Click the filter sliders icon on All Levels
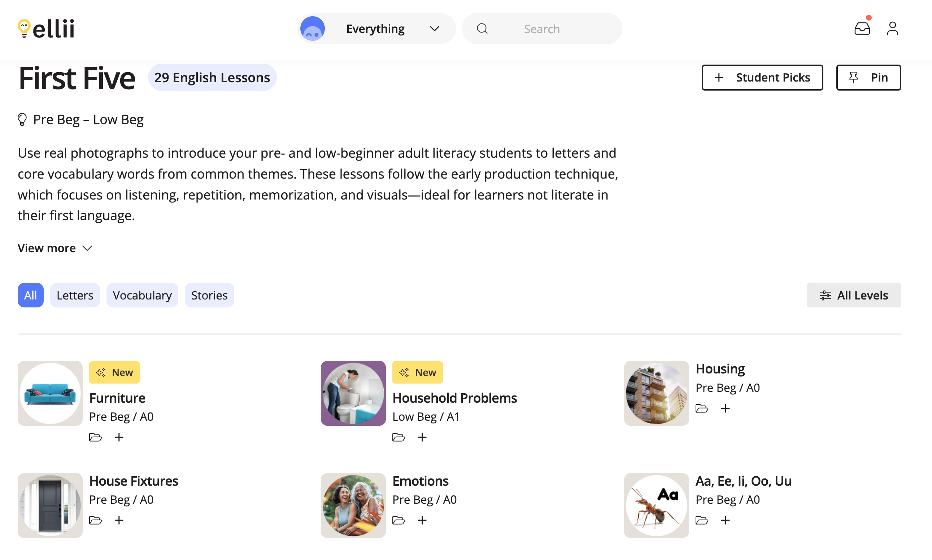The width and height of the screenshot is (932, 560). pyautogui.click(x=825, y=295)
